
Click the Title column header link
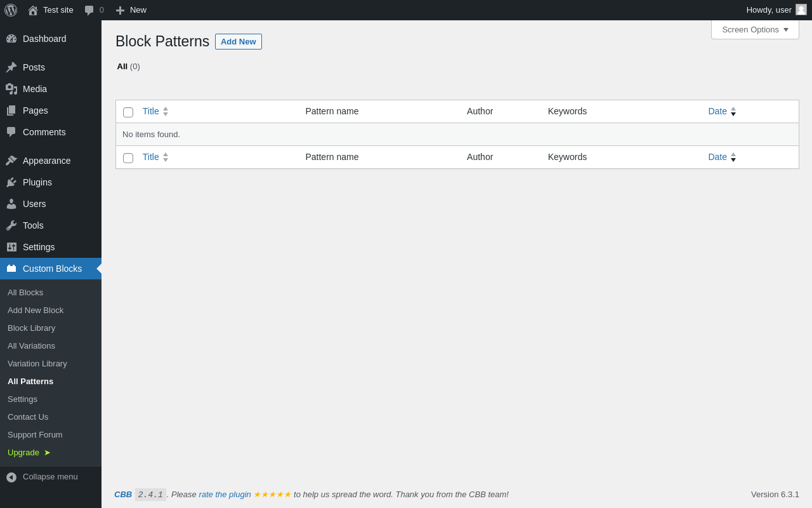coord(151,111)
